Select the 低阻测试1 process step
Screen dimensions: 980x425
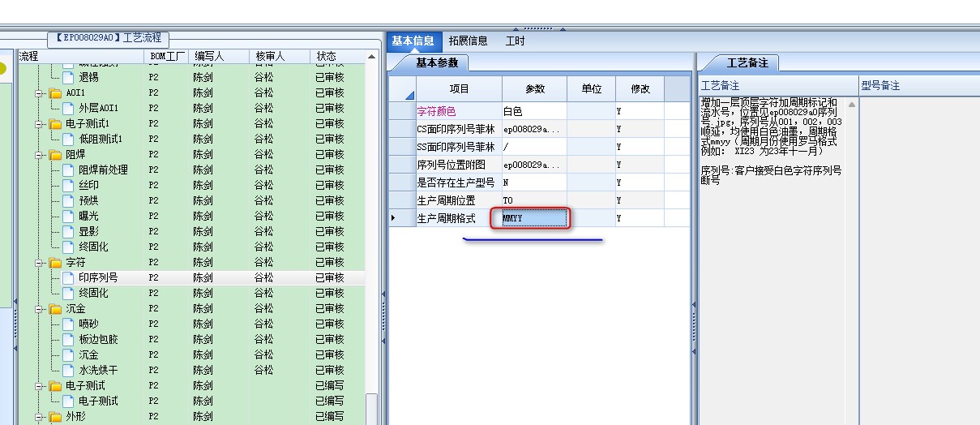[x=101, y=140]
